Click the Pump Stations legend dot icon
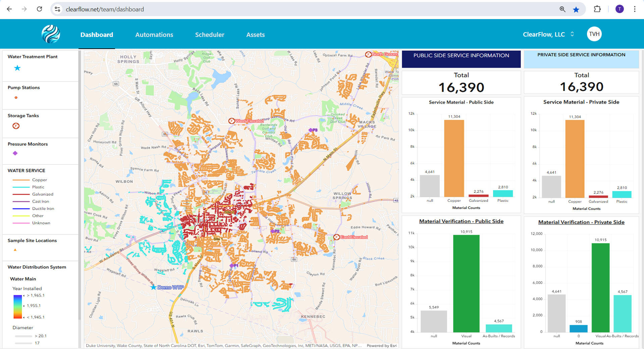 [x=16, y=98]
